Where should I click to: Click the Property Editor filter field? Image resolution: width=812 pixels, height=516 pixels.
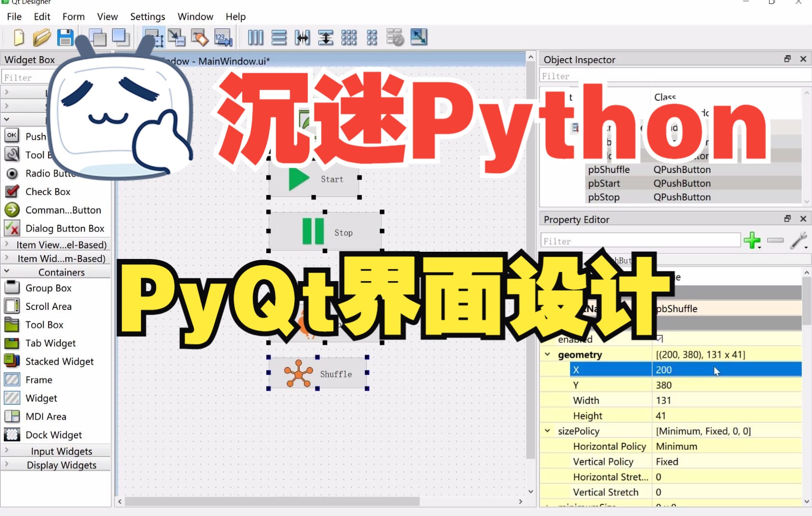click(x=641, y=241)
